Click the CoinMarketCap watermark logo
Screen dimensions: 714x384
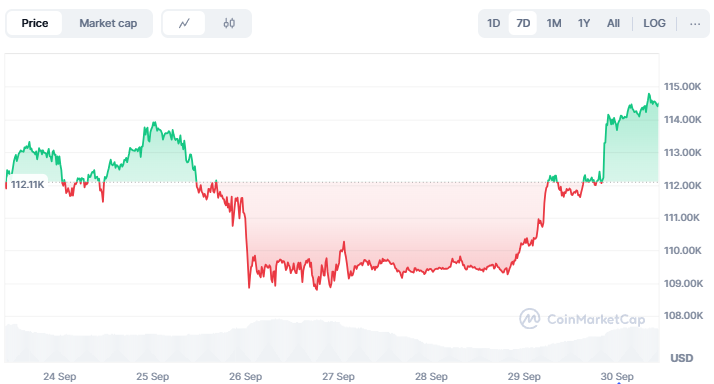(582, 319)
